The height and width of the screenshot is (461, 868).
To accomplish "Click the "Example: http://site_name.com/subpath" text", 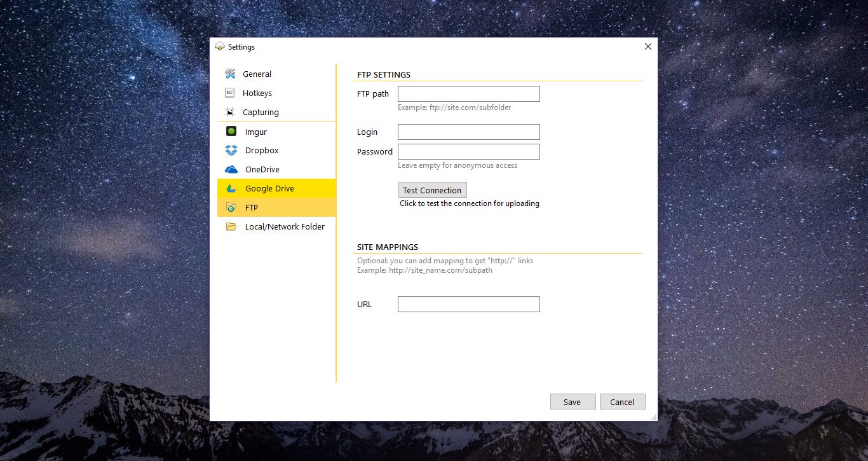I will pos(424,270).
